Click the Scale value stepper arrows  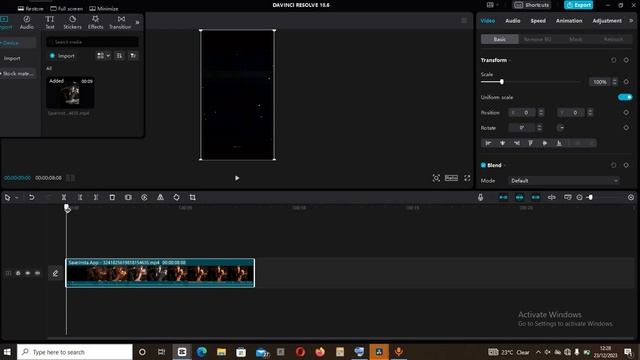[615, 82]
